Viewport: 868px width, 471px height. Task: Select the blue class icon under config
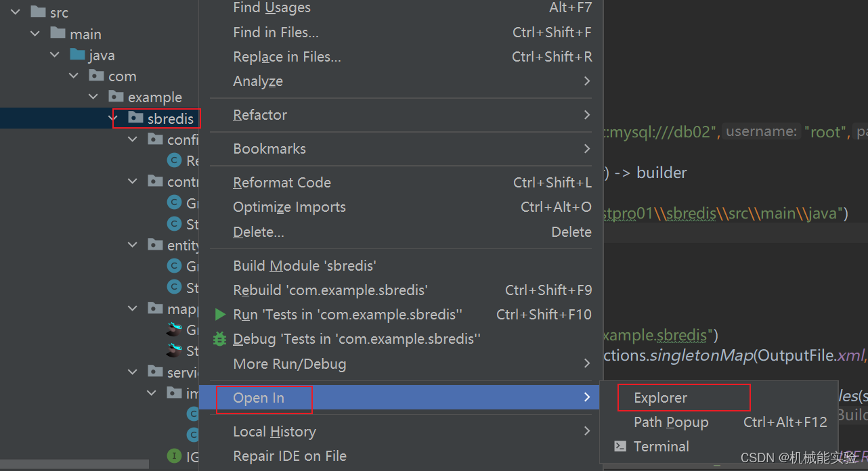click(173, 160)
